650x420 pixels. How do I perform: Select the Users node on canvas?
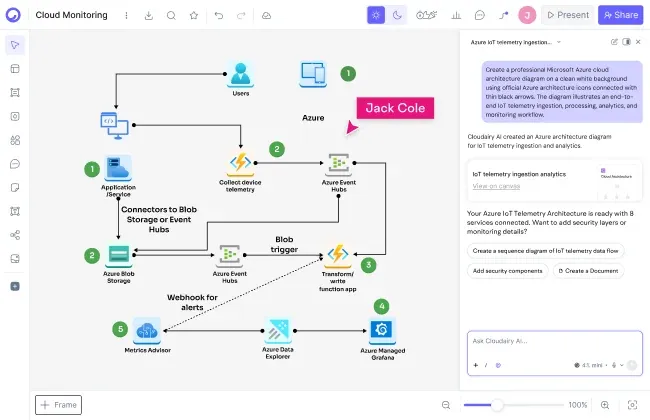(x=240, y=79)
